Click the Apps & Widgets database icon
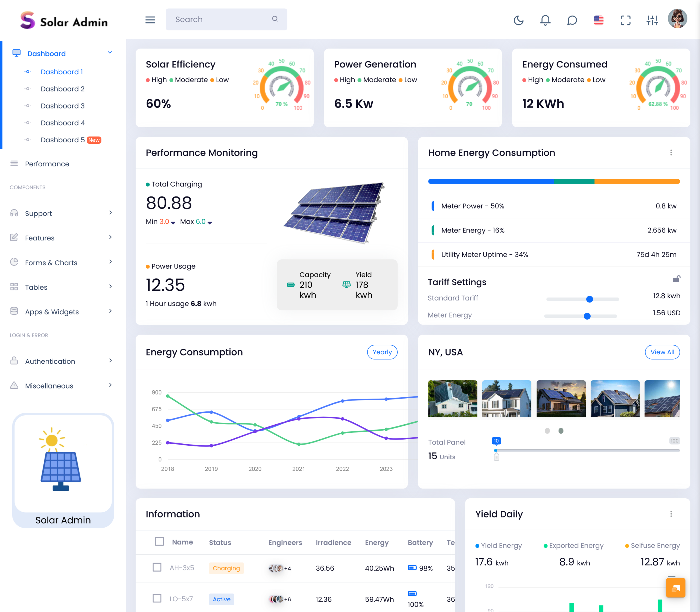This screenshot has height=612, width=700. click(x=14, y=311)
